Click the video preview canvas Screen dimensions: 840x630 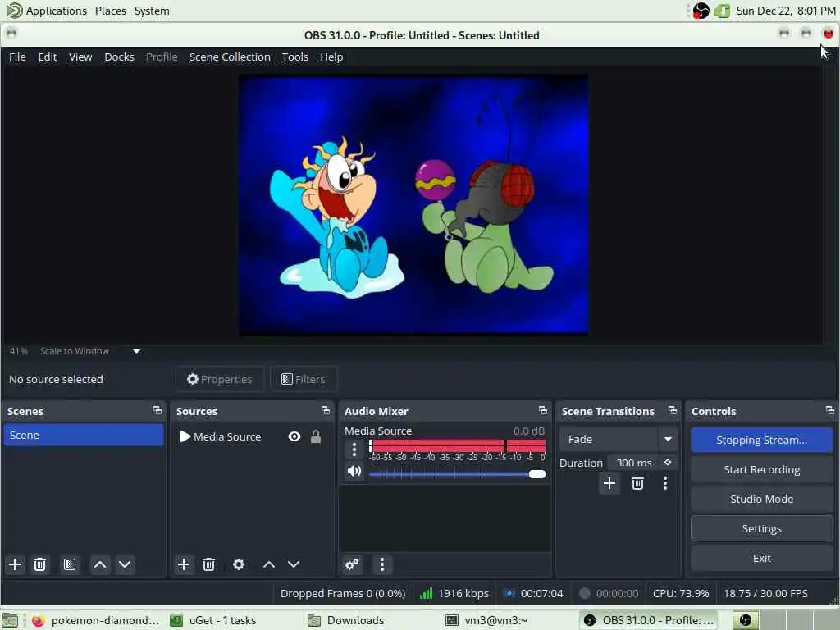pos(413,204)
